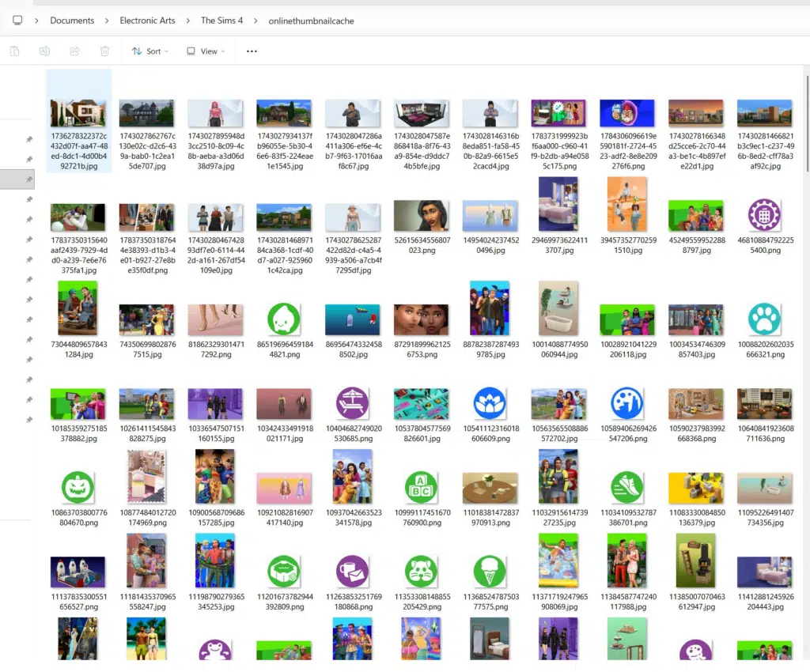The width and height of the screenshot is (810, 672).
Task: Select file 11137835300551656527.png
Action: (x=78, y=583)
